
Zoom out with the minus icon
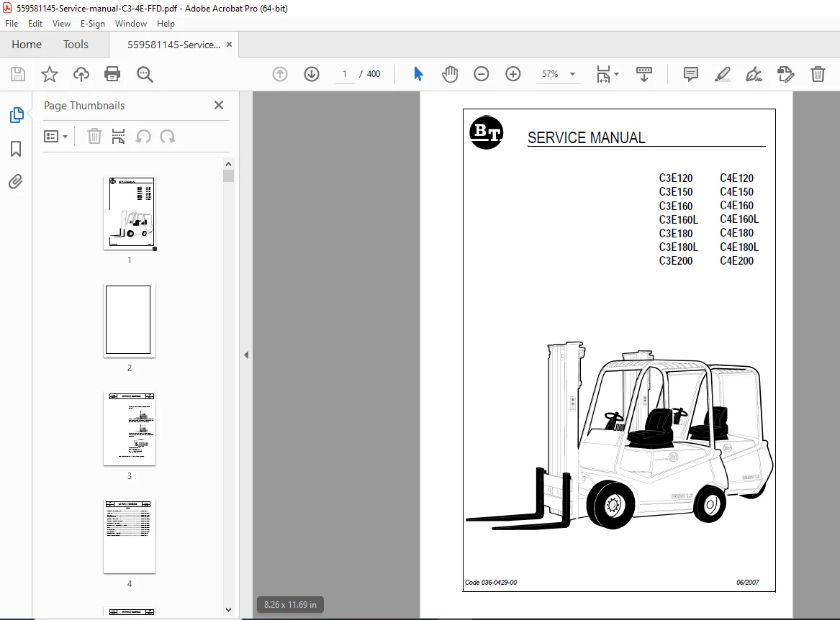481,74
